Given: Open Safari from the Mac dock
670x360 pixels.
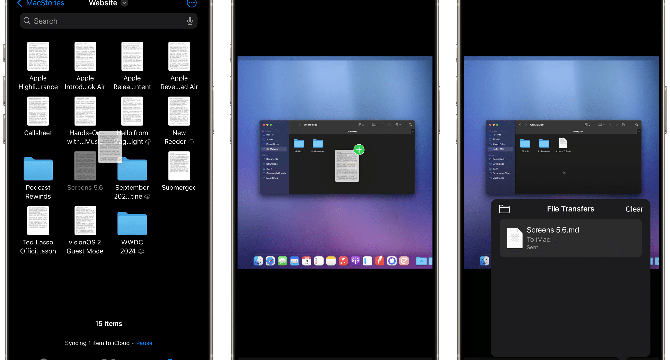Looking at the screenshot, I should tap(270, 260).
